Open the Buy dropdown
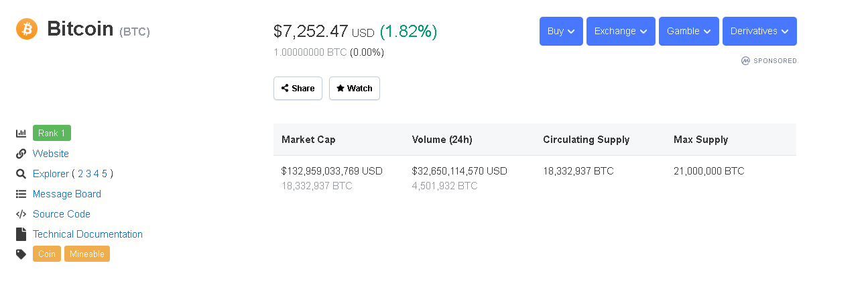868x296 pixels. point(561,31)
